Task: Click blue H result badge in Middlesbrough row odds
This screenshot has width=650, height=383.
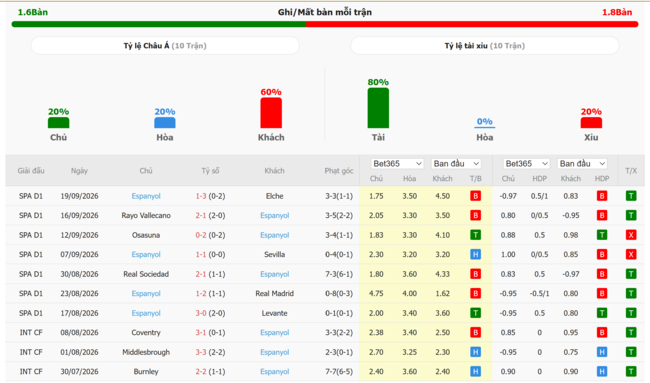Action: click(475, 352)
